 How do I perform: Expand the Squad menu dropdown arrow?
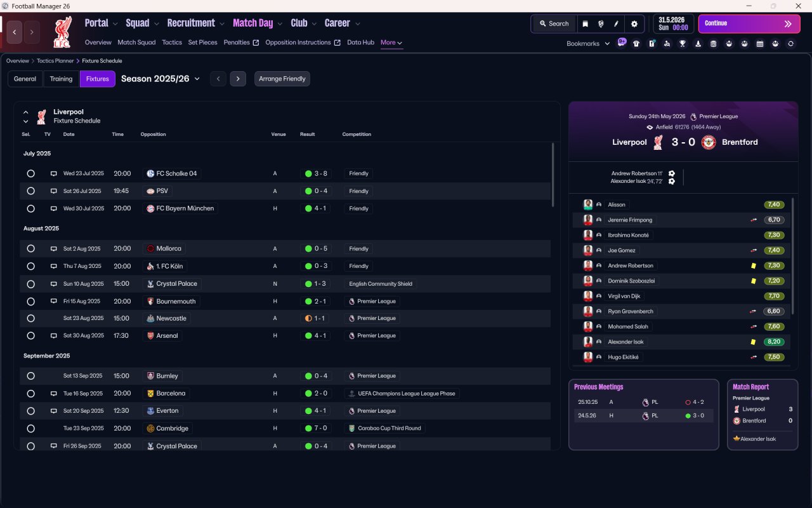tap(156, 24)
